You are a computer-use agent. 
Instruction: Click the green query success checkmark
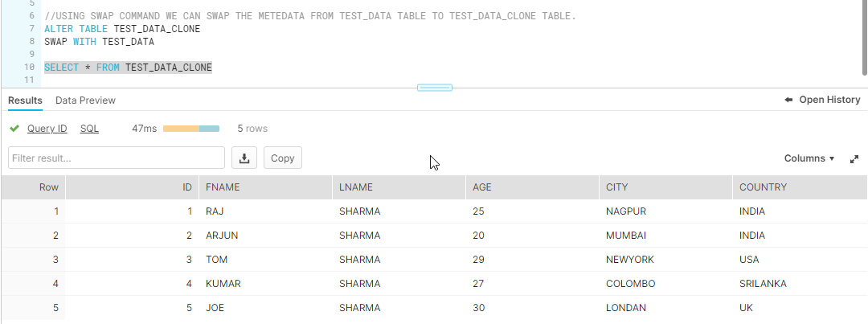[14, 129]
